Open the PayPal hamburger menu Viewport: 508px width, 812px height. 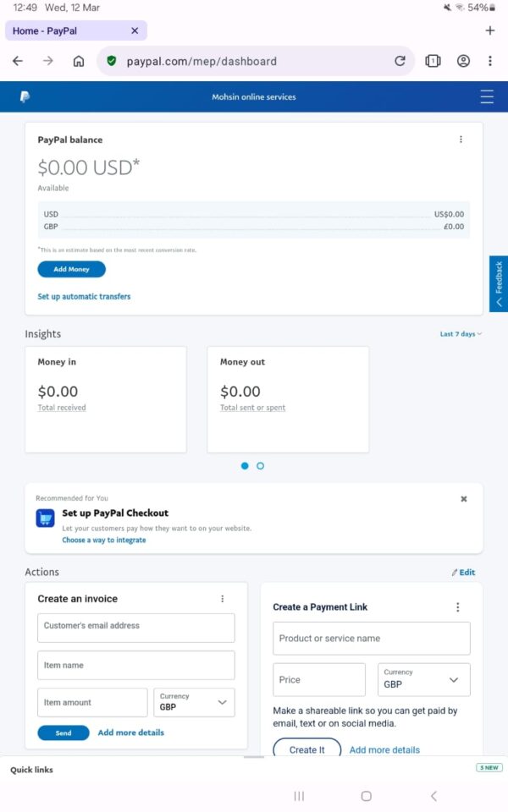pyautogui.click(x=487, y=97)
